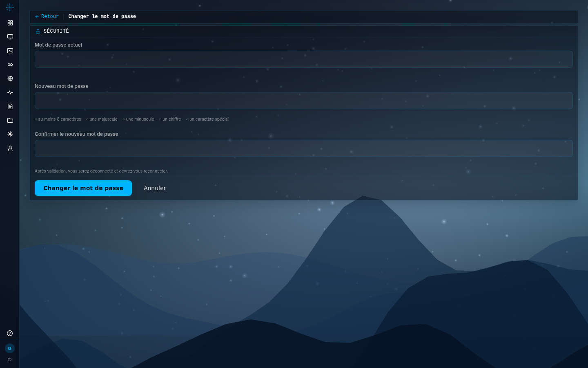Open the terminal icon in the sidebar
This screenshot has height=368, width=588.
tap(10, 51)
